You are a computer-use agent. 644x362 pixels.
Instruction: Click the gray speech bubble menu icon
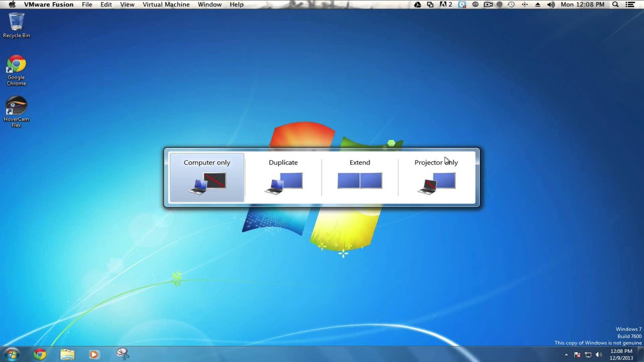(x=500, y=5)
